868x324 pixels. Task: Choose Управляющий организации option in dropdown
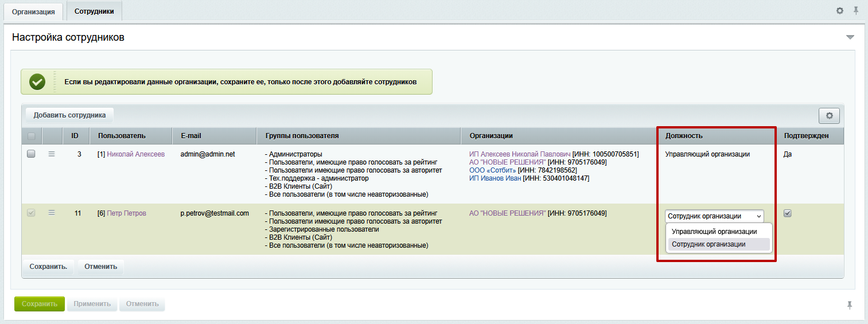714,232
